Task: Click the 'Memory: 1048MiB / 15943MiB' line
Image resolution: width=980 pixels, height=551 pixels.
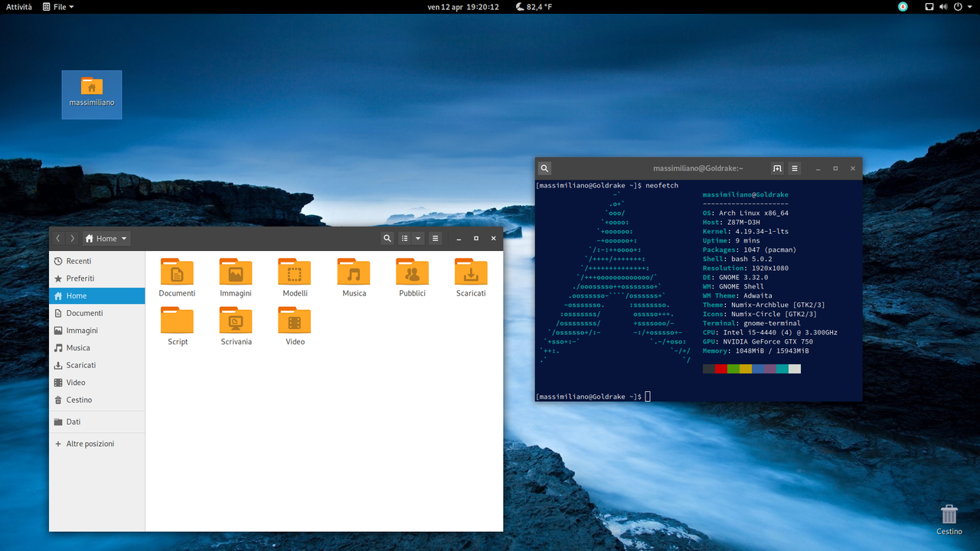Action: (756, 350)
